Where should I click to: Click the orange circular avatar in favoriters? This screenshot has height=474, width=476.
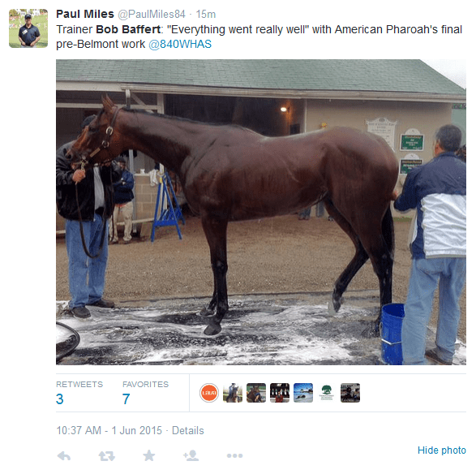click(x=209, y=393)
